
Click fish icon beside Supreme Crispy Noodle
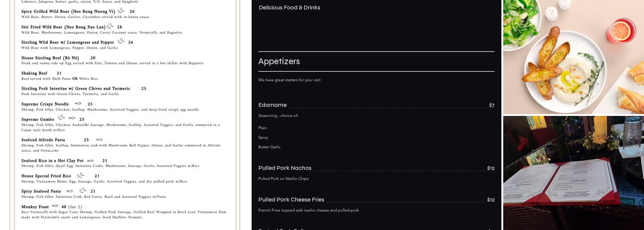pyautogui.click(x=78, y=103)
